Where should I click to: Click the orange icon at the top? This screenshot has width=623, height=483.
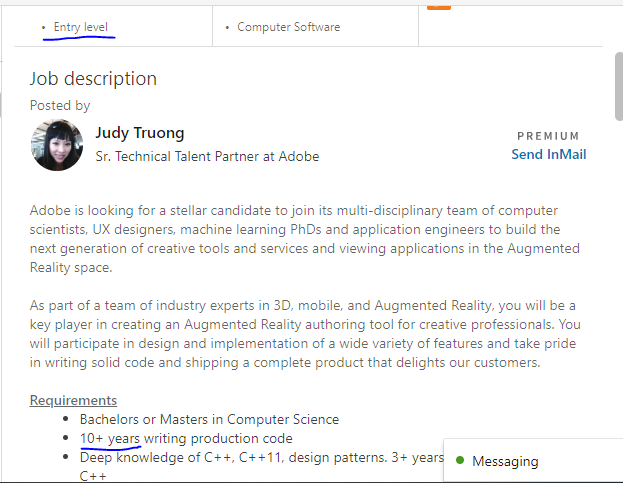tap(439, 7)
